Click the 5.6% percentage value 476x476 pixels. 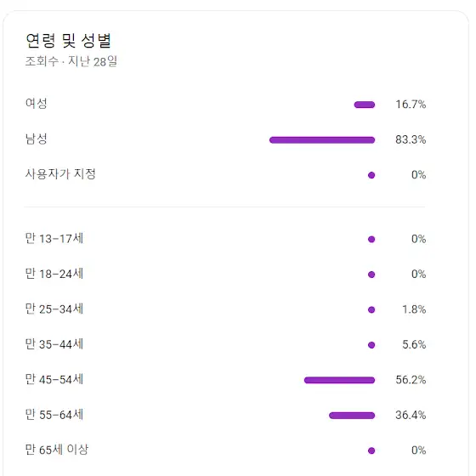tap(414, 344)
